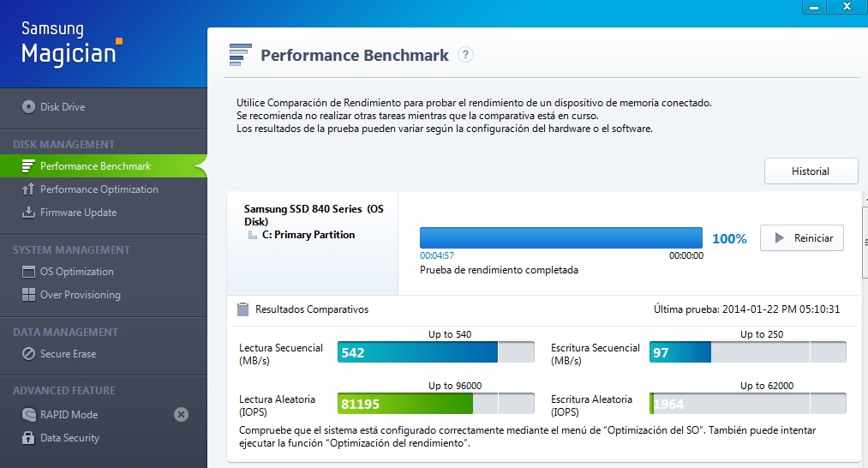Click the play triangle on Reiniciar
868x468 pixels.
click(x=780, y=238)
